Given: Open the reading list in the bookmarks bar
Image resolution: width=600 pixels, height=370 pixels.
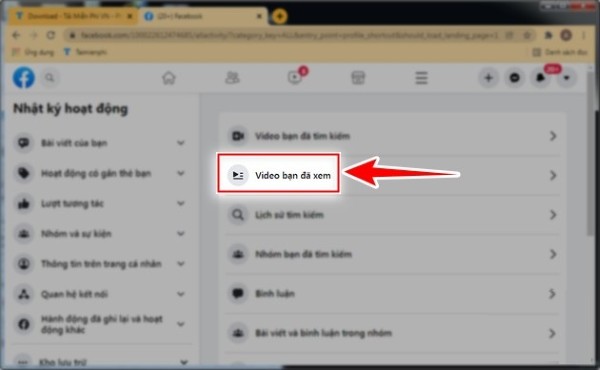Looking at the screenshot, I should [x=560, y=52].
